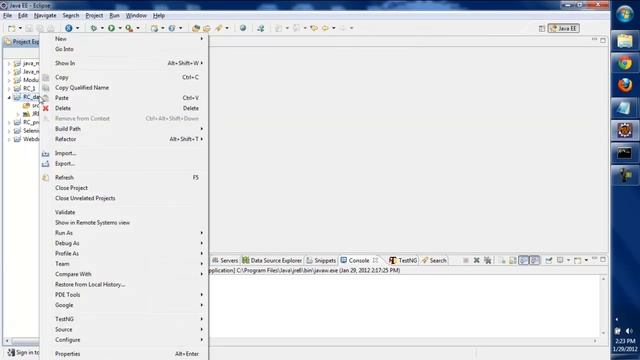This screenshot has width=640, height=360.
Task: Expand the JRE library node
Action: 18,114
